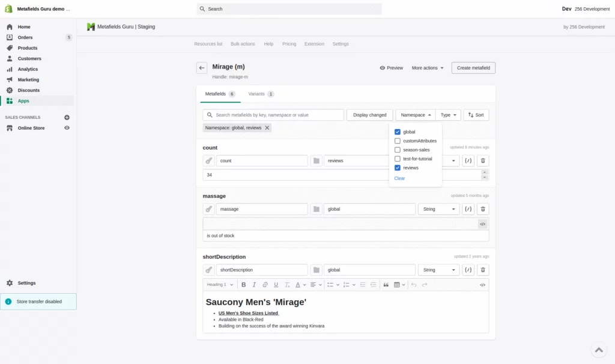Check the customAttributes namespace checkbox

point(398,141)
